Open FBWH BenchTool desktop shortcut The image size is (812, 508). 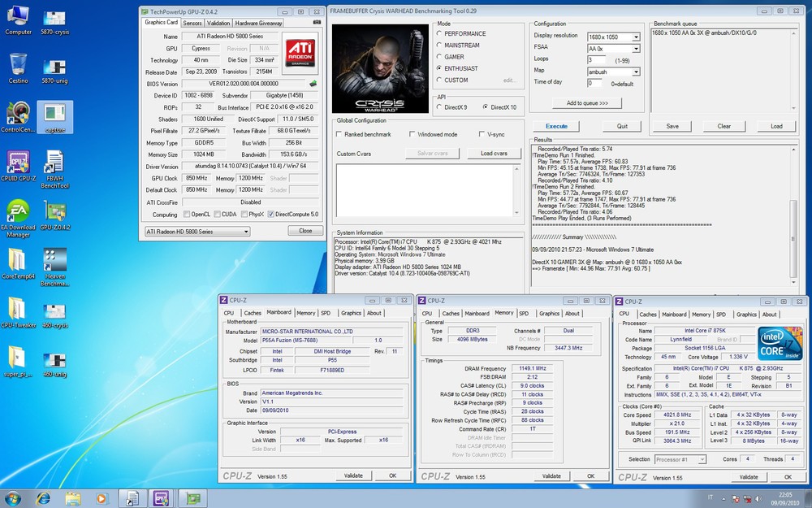[54, 169]
